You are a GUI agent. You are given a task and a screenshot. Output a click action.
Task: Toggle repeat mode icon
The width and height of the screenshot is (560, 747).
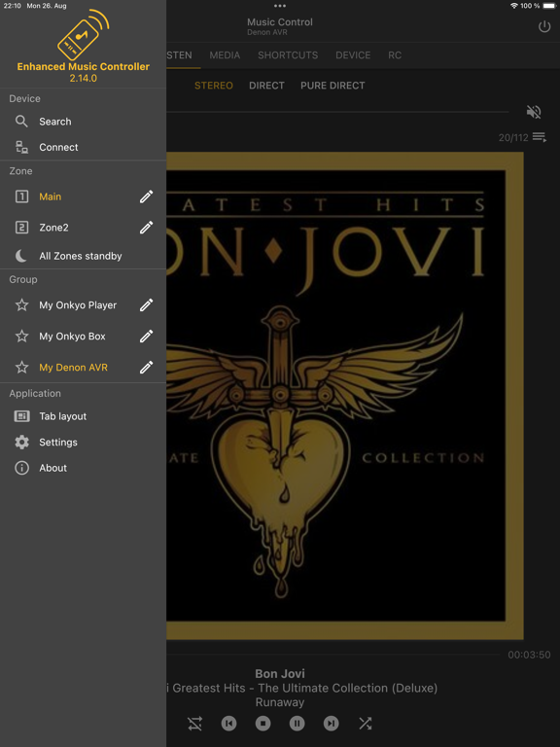pyautogui.click(x=194, y=724)
